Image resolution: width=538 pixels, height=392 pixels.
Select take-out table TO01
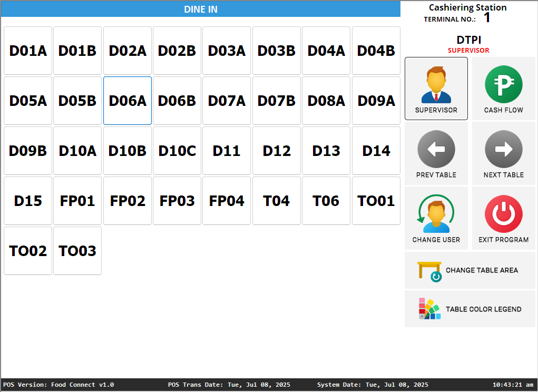click(x=376, y=201)
